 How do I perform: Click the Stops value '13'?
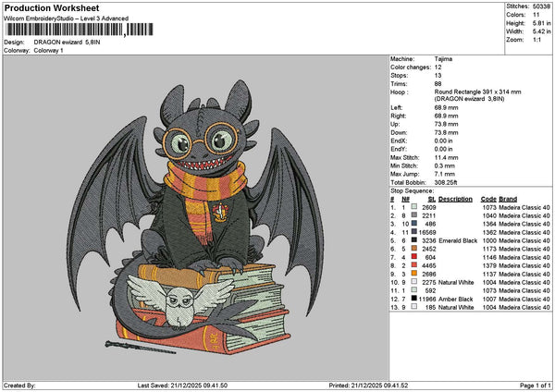[438, 76]
